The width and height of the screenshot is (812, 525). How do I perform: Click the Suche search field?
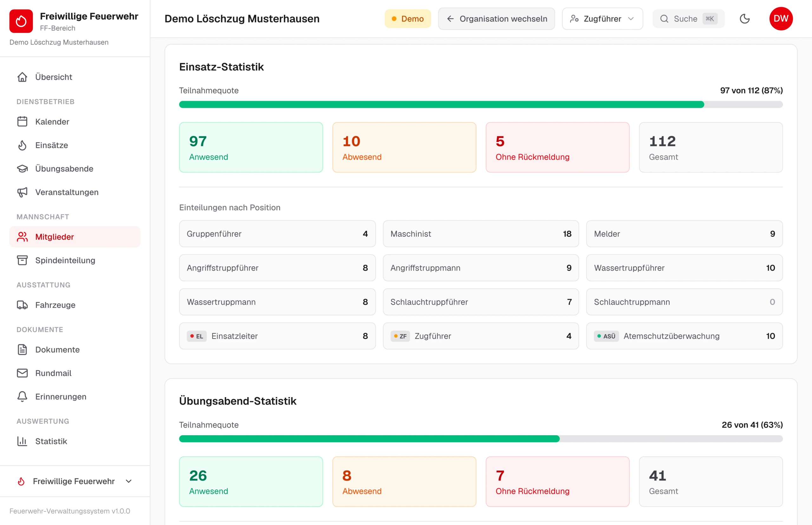688,19
